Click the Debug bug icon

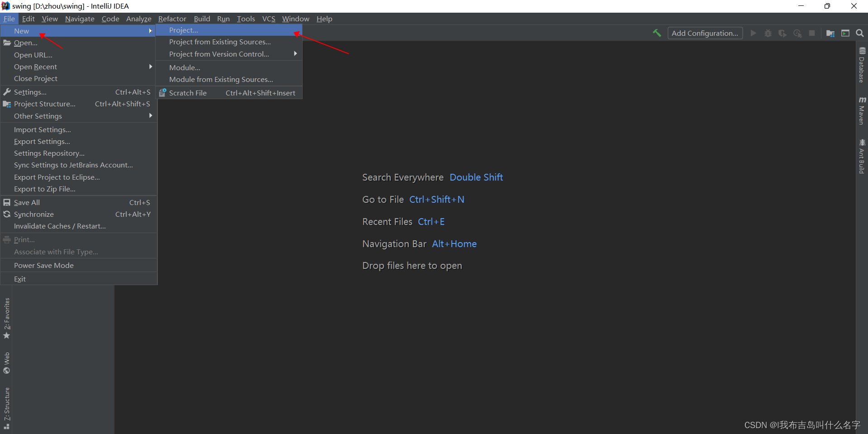point(768,33)
